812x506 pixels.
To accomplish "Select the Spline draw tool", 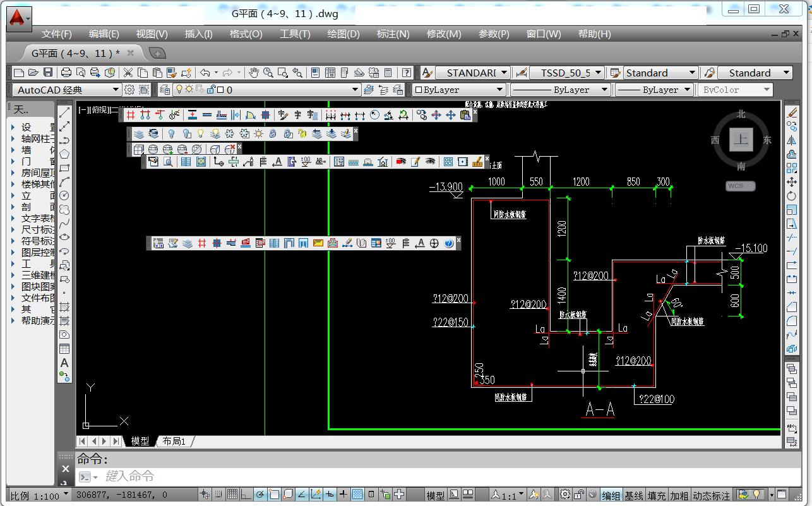I will click(64, 224).
